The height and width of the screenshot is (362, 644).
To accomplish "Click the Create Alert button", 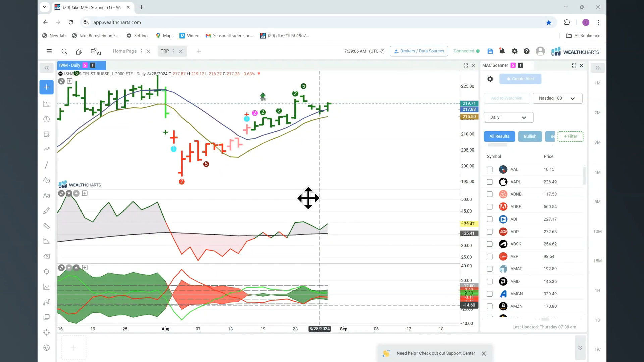I will pyautogui.click(x=520, y=79).
